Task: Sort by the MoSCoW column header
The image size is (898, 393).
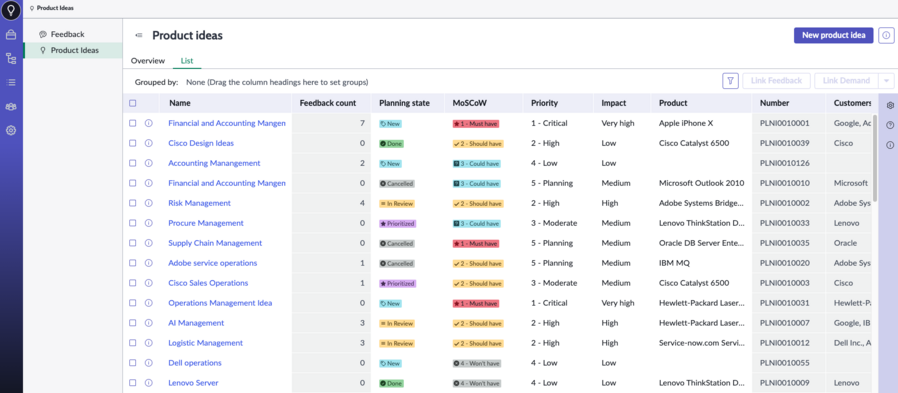Action: tap(469, 103)
